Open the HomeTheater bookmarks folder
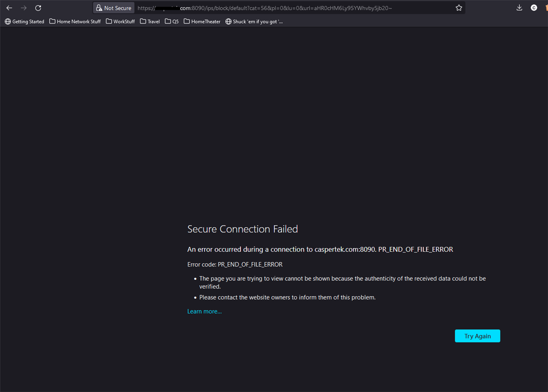The image size is (548, 392). click(202, 21)
